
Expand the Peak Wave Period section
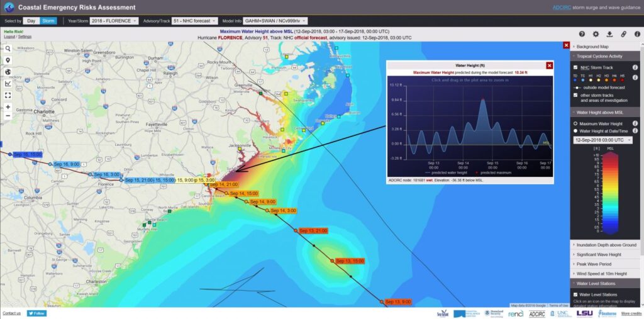coord(604,264)
